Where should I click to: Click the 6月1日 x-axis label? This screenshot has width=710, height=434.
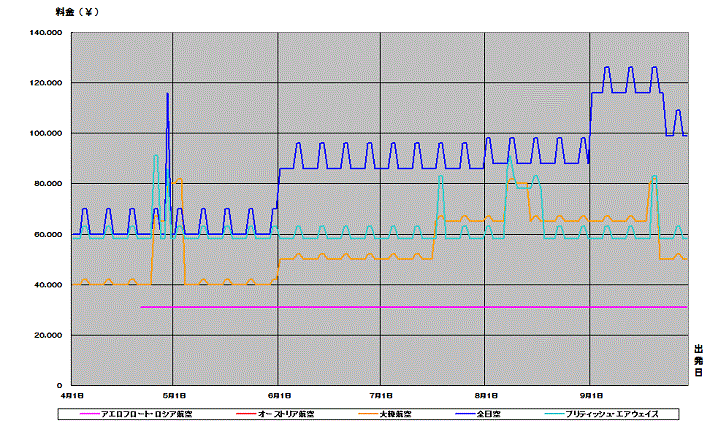click(x=277, y=398)
